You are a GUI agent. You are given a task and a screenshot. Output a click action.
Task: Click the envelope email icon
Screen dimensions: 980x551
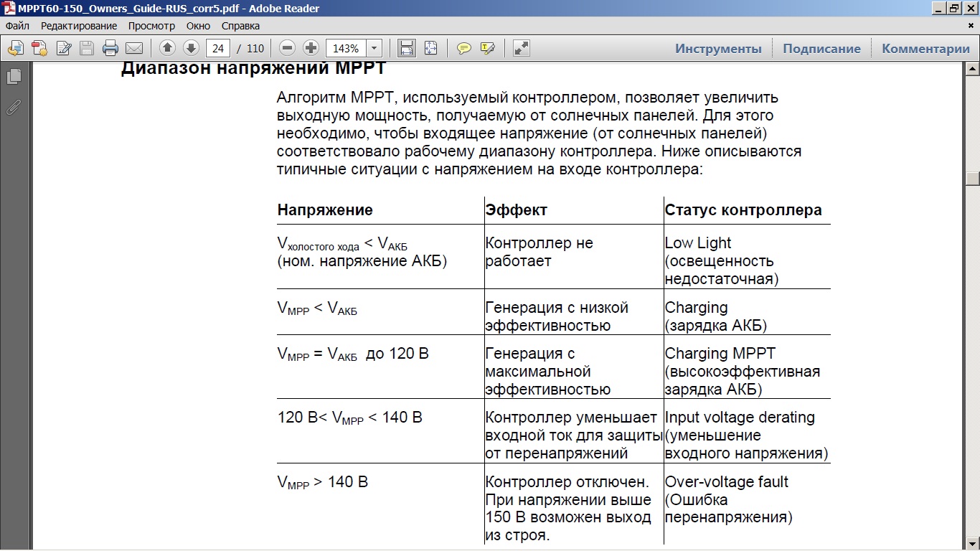pyautogui.click(x=134, y=48)
